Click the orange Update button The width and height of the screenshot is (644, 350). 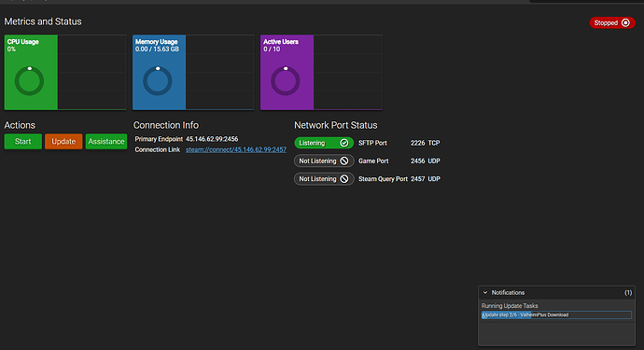coord(63,141)
